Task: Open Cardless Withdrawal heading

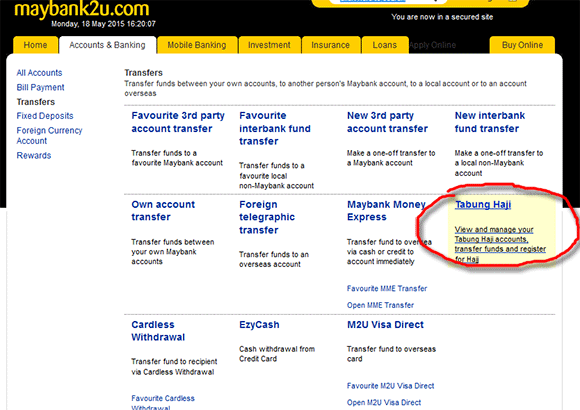Action: point(158,331)
